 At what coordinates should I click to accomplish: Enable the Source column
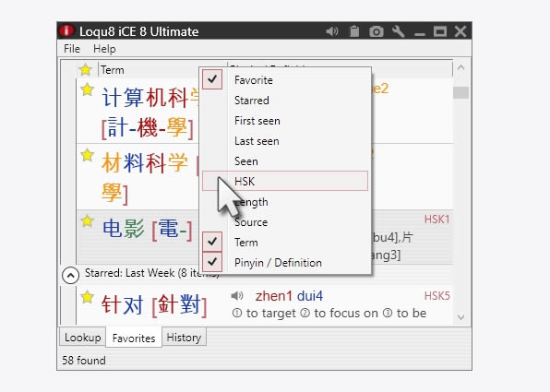coord(285,222)
